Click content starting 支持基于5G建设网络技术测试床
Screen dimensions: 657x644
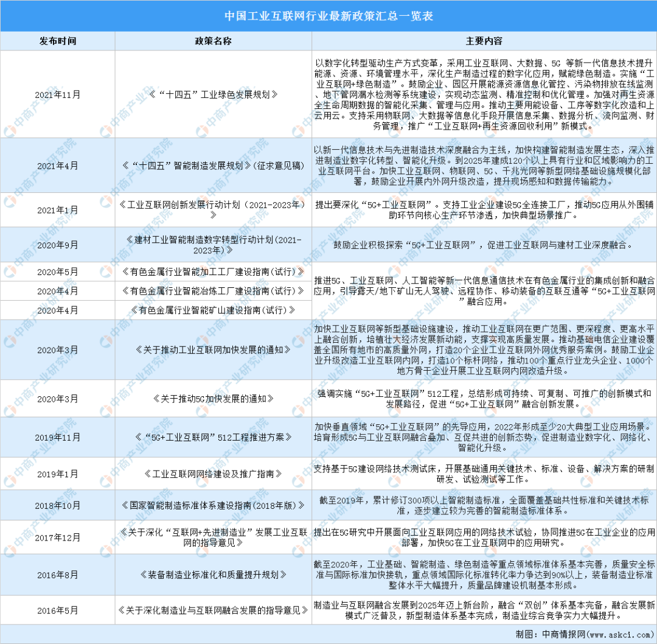point(484,474)
